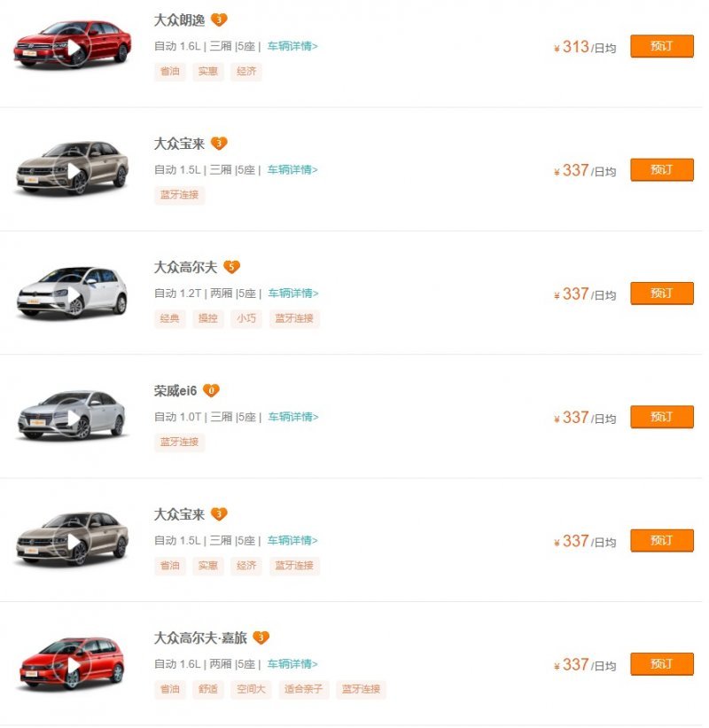This screenshot has height=728, width=709.
Task: Open 车辆详情 link for 大众高尔夫·嘉旅
Action: tap(292, 664)
